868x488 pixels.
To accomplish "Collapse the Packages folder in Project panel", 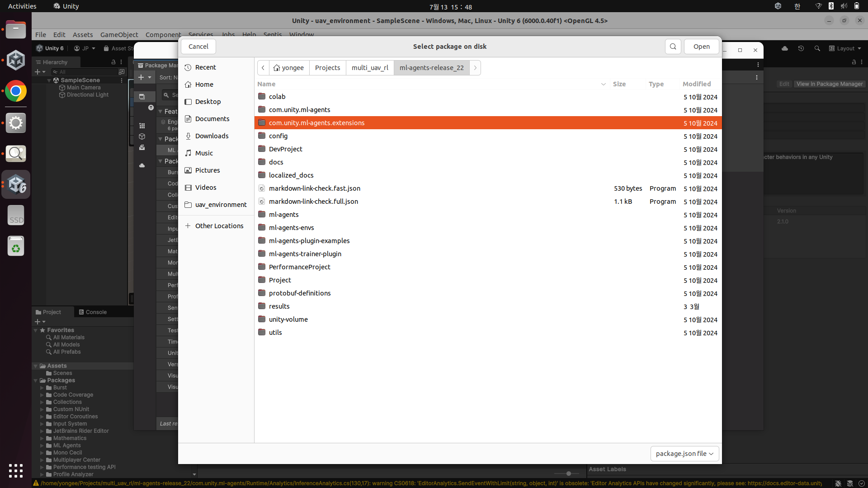I will point(36,380).
